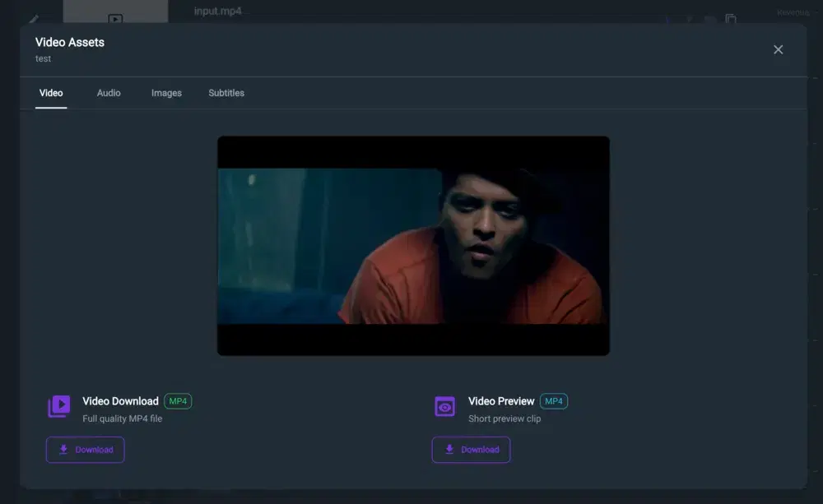Go to the Subtitles tab
The height and width of the screenshot is (504, 823).
coord(226,94)
